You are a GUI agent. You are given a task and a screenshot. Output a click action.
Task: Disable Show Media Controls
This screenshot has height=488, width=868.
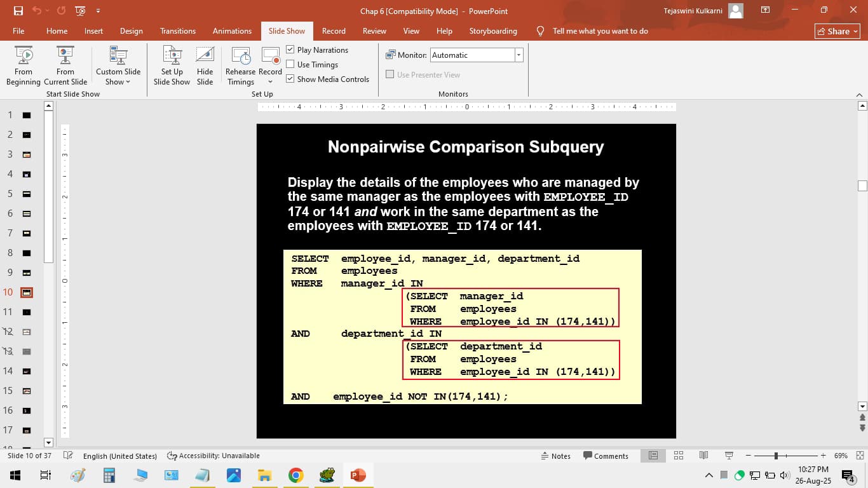pos(290,79)
